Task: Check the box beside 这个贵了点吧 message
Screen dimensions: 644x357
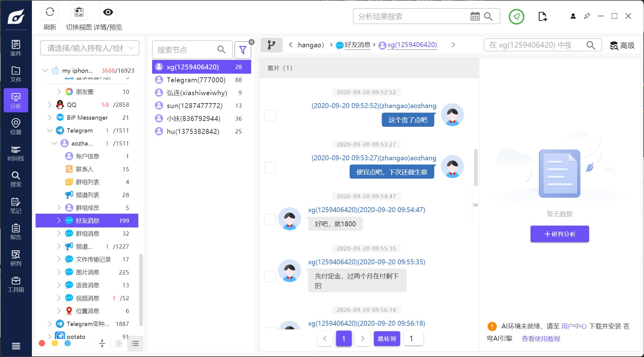Action: (x=270, y=116)
